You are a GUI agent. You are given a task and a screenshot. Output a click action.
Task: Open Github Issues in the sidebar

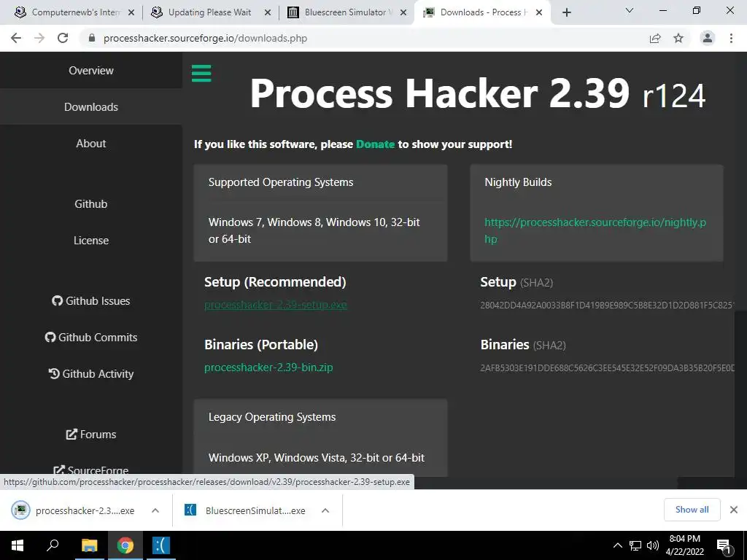(91, 301)
